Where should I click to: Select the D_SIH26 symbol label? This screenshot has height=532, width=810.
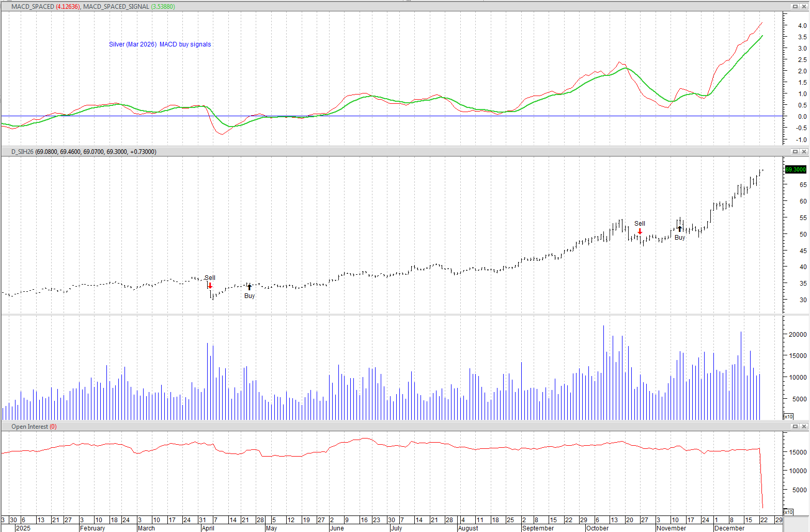pyautogui.click(x=22, y=152)
